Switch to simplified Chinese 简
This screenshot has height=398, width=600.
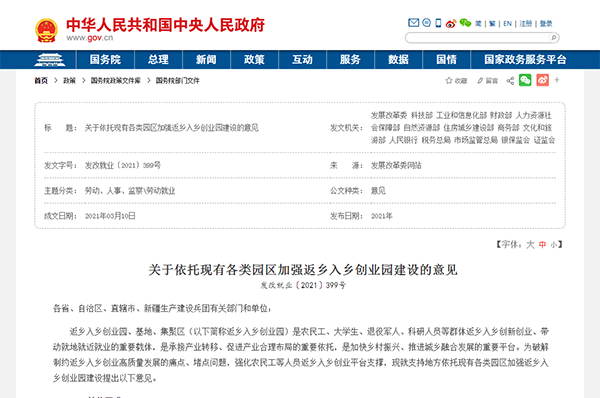click(x=478, y=24)
